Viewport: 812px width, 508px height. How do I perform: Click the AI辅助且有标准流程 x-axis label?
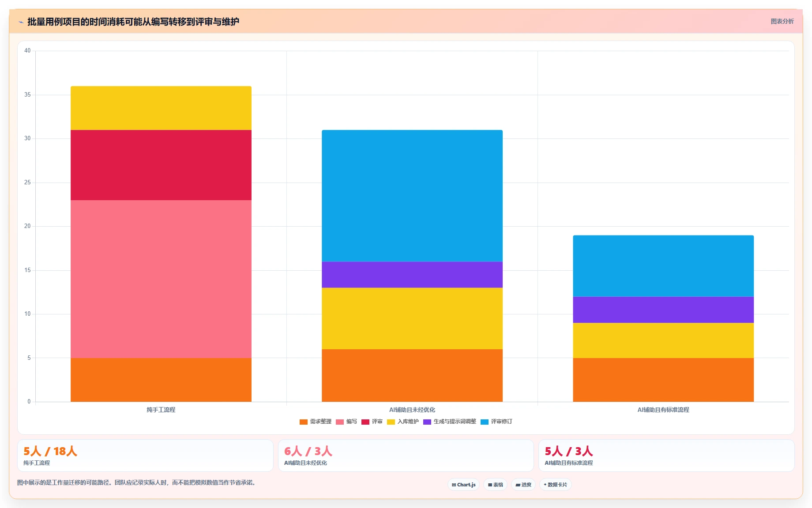point(663,410)
